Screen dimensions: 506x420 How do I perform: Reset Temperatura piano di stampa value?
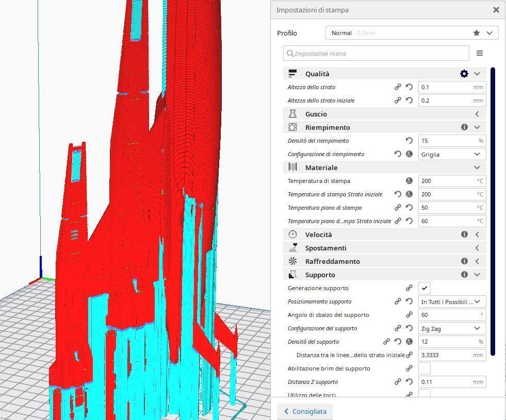point(409,208)
